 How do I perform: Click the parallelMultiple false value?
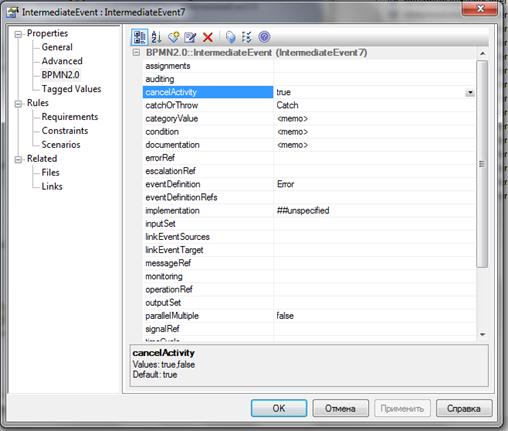point(374,316)
